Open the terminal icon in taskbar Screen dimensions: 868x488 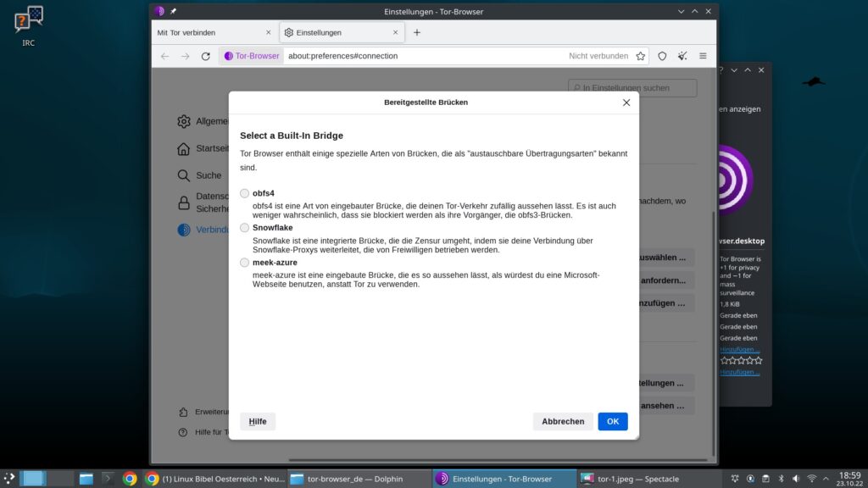coord(108,479)
